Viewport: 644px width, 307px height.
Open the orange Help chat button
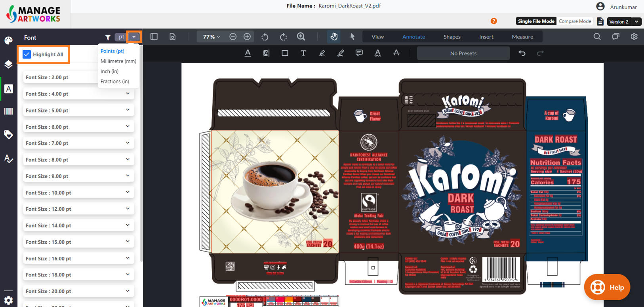point(607,287)
